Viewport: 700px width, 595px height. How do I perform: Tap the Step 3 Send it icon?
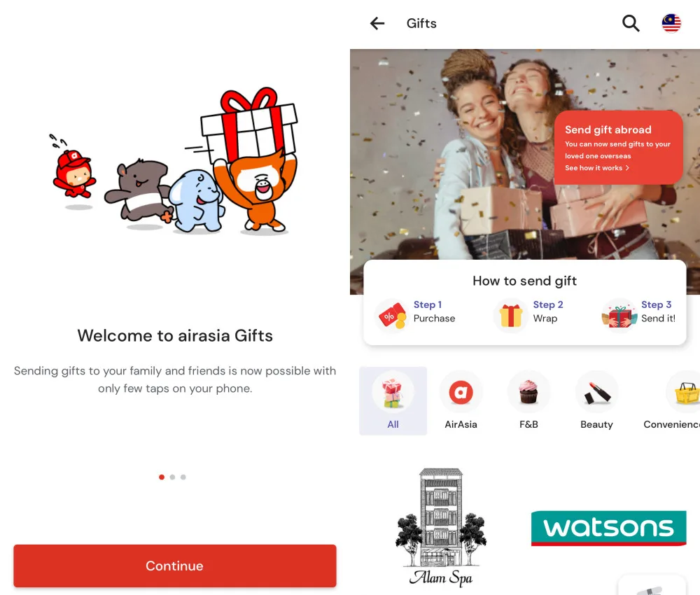point(619,315)
